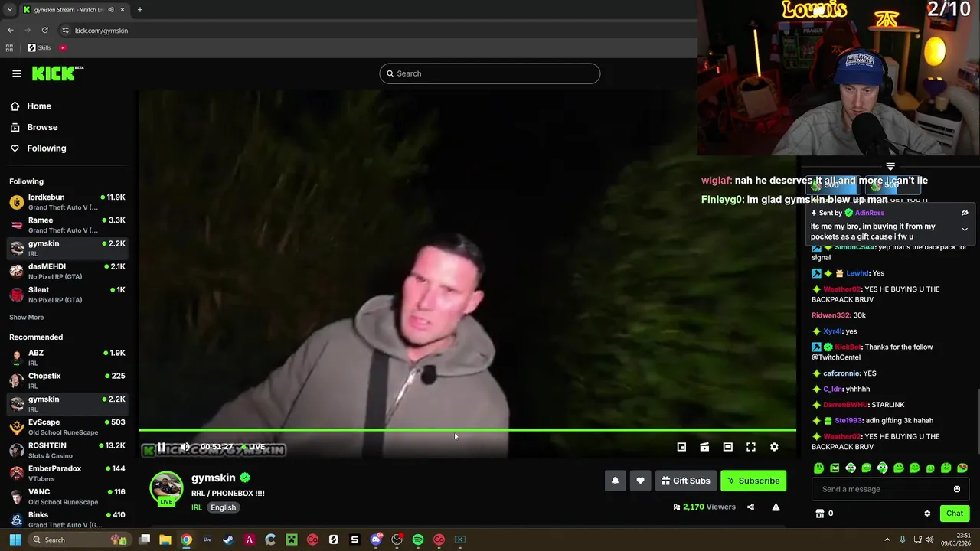Reload the page in Chrome
The width and height of the screenshot is (980, 551).
[x=44, y=30]
